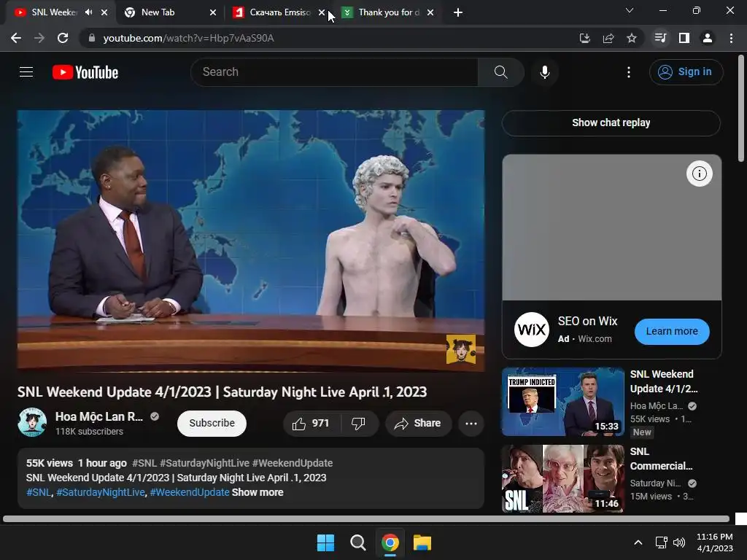Toggle Chrome side panel
The image size is (747, 560).
[x=684, y=38]
